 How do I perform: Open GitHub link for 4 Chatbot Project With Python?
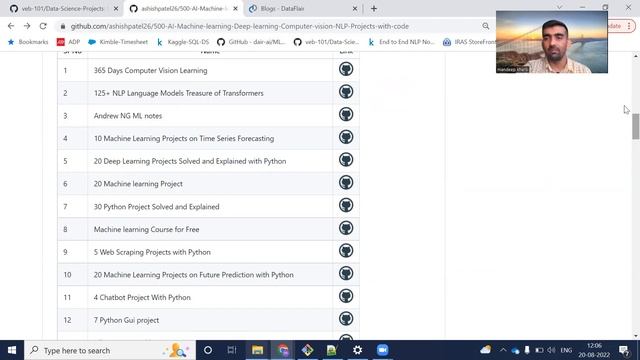[346, 296]
